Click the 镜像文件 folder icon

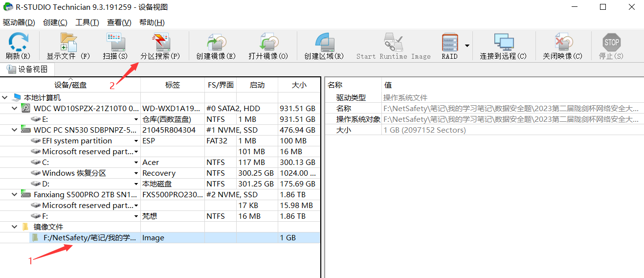(x=25, y=227)
